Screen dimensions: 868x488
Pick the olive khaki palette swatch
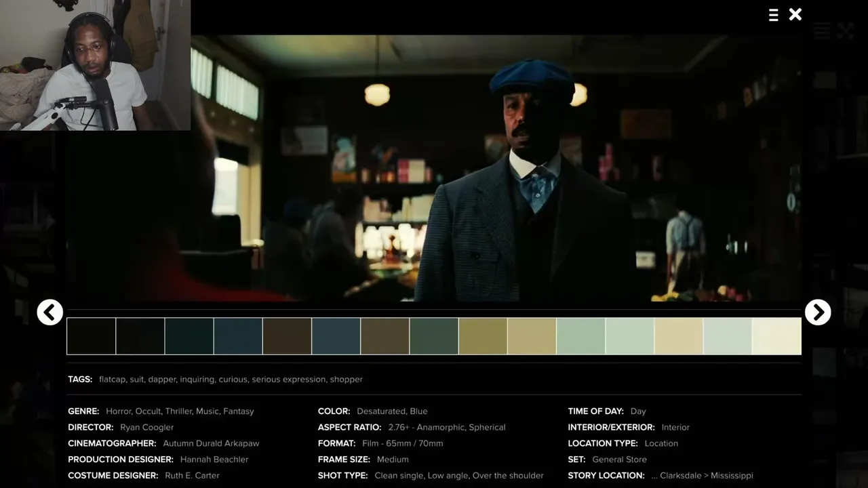(483, 336)
